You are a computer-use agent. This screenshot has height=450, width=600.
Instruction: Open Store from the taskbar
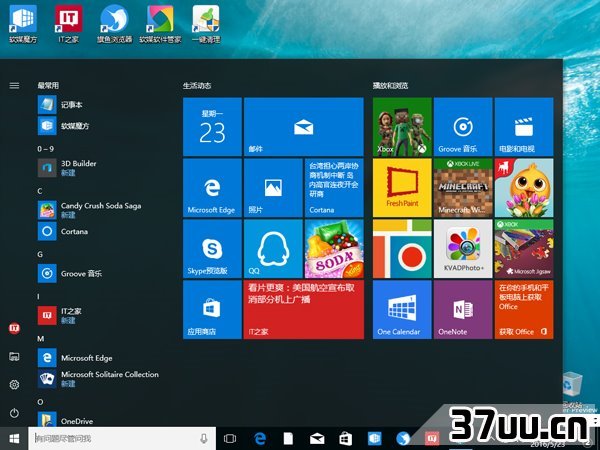pyautogui.click(x=346, y=439)
